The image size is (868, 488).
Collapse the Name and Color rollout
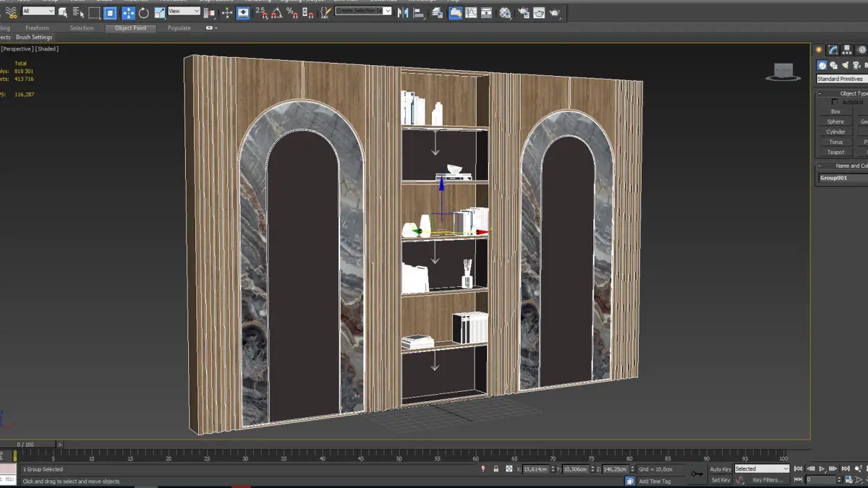[820, 166]
